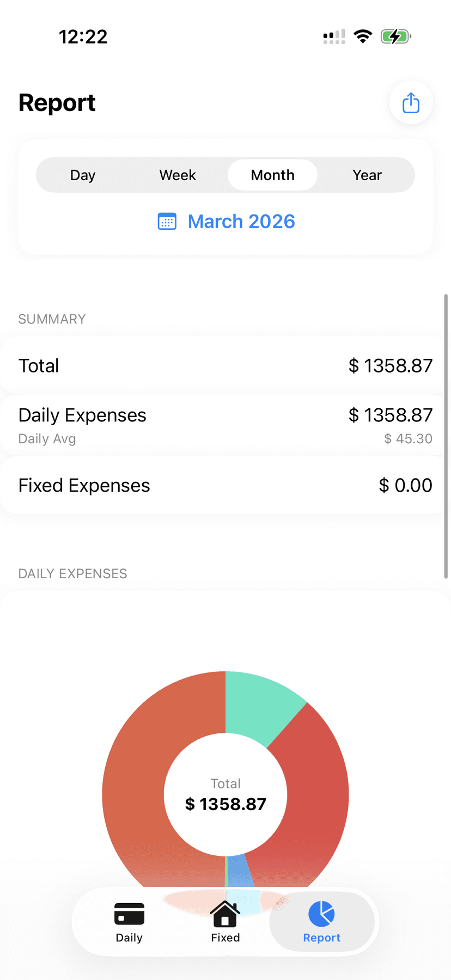Switch report period to Year
This screenshot has width=451, height=980.
[x=367, y=175]
